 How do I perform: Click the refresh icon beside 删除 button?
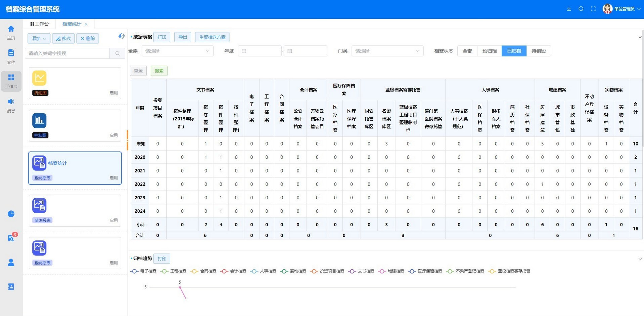pos(122,36)
